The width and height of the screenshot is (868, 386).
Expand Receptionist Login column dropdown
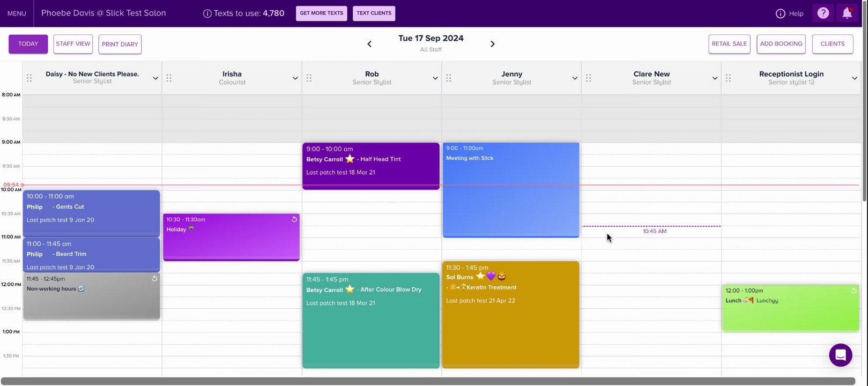(855, 78)
